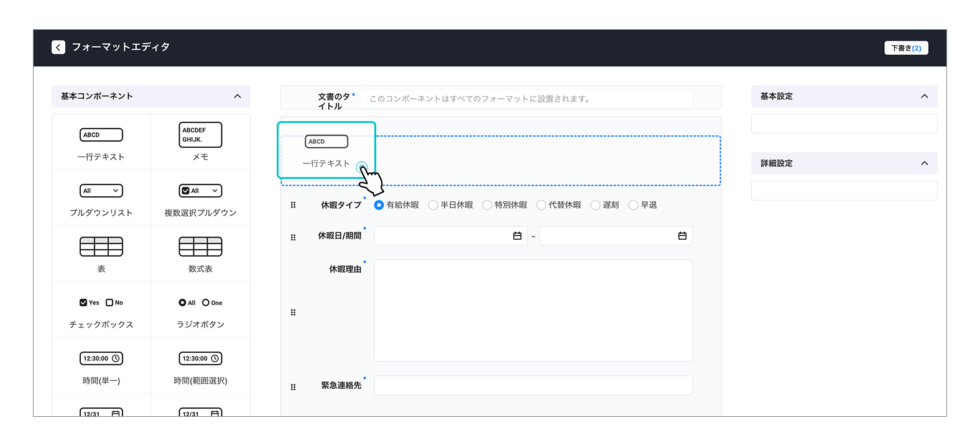
Task: Open the 下書き(2) drafts button
Action: 906,48
